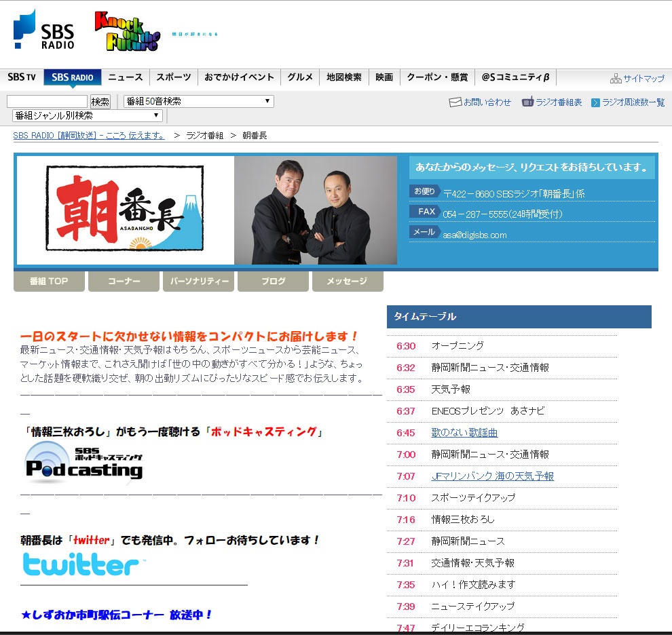Click the 歌のない歌謡曲 timetable link

(464, 433)
